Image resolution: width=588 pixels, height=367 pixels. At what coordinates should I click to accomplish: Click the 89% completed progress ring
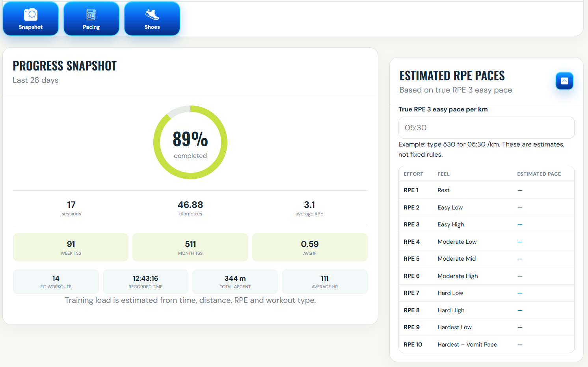tap(190, 142)
